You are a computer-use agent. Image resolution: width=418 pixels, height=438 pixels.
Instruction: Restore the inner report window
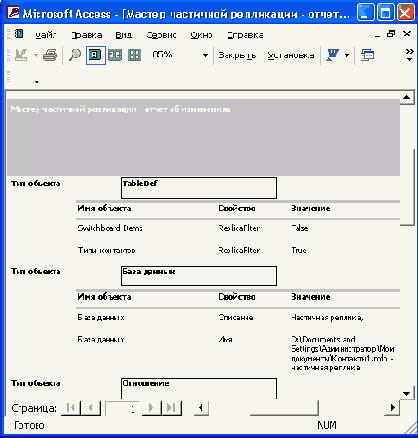[391, 34]
